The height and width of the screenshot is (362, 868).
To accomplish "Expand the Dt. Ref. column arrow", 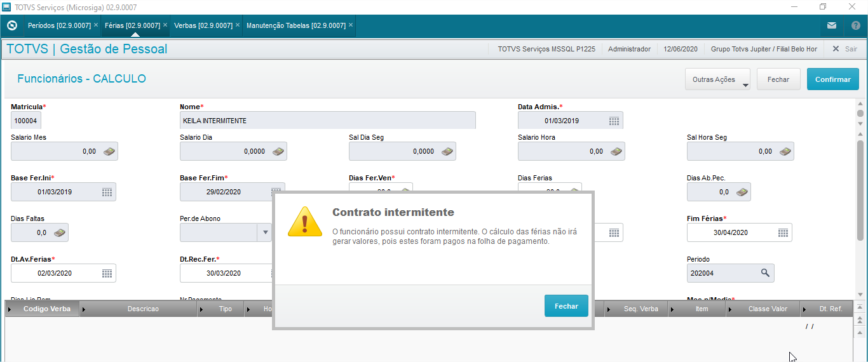I will pos(804,309).
